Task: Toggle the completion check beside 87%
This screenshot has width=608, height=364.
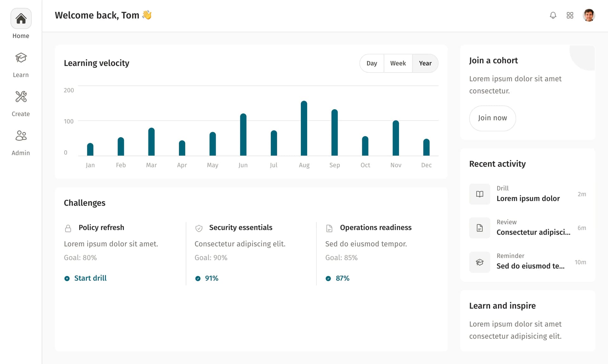Action: tap(328, 278)
